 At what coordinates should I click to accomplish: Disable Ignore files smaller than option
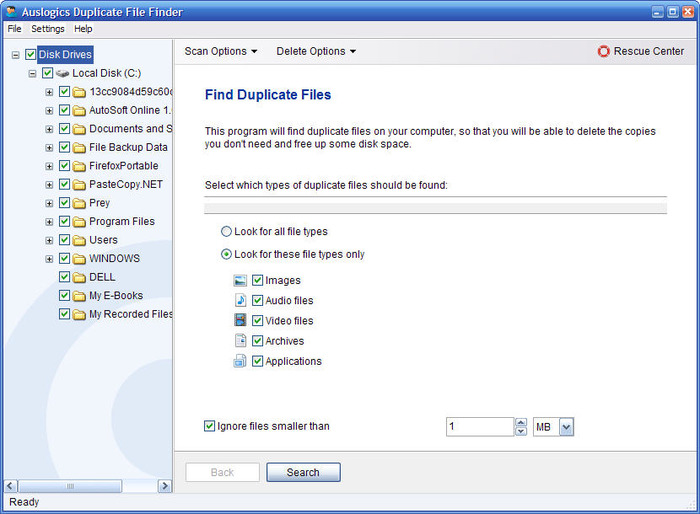(209, 426)
